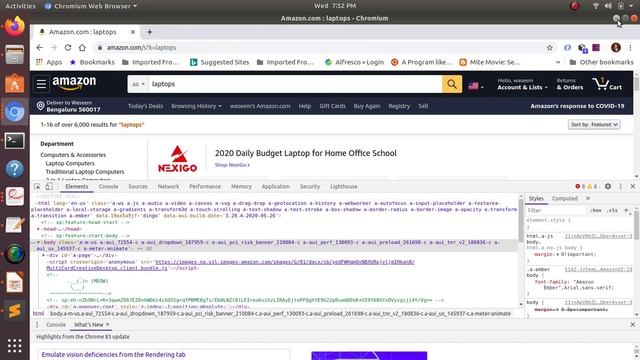
Task: Bookmark this page with the star icon
Action: (x=550, y=47)
